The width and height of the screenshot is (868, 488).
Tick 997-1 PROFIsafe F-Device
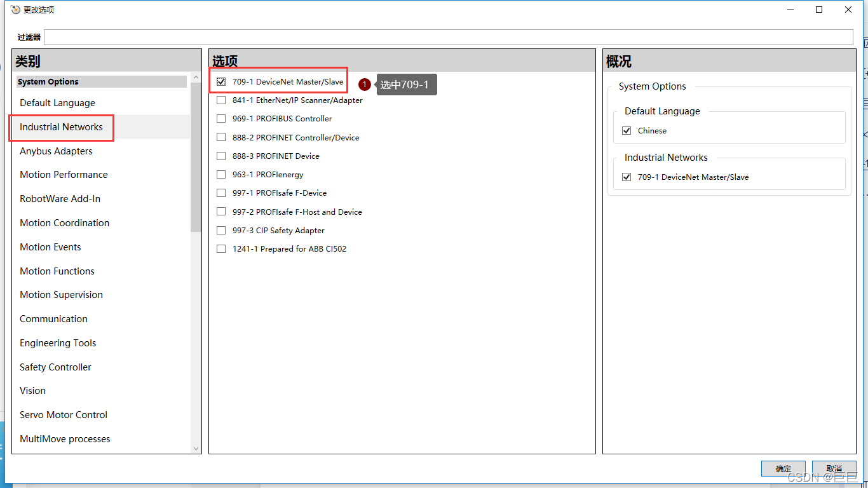[221, 193]
